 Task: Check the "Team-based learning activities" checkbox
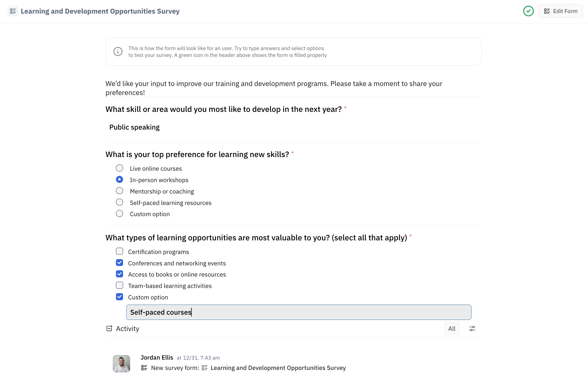[x=120, y=285]
